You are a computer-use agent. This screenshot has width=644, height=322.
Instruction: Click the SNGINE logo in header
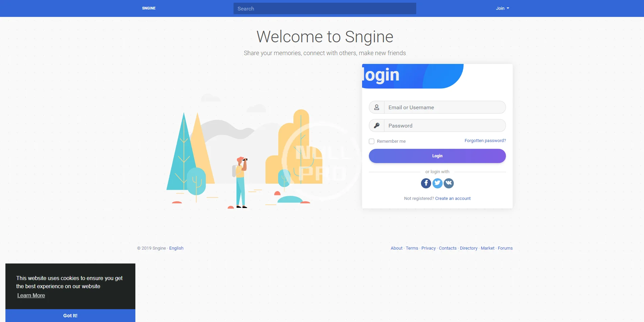pyautogui.click(x=149, y=8)
